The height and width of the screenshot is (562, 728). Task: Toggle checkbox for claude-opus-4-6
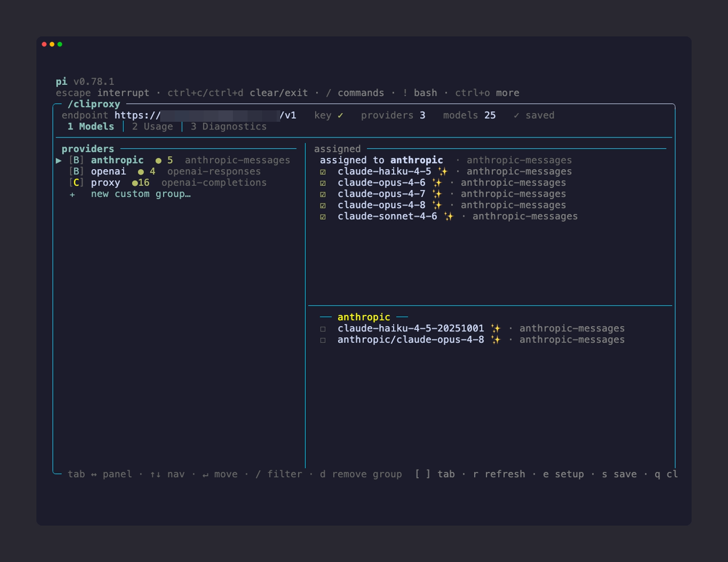click(323, 183)
